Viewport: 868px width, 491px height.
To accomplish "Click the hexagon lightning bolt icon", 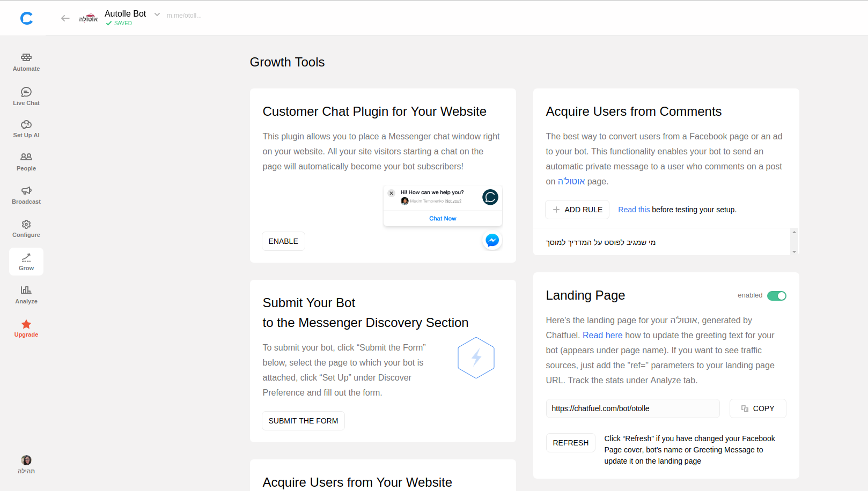I will click(476, 358).
